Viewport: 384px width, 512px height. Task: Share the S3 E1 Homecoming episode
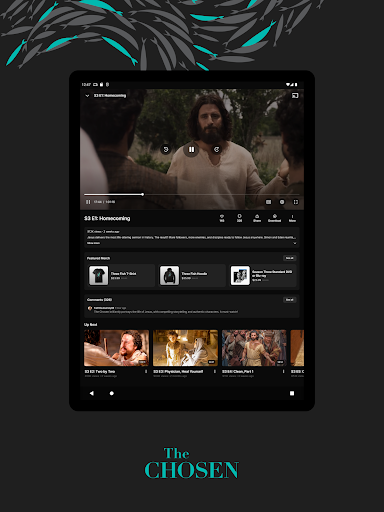point(257,218)
